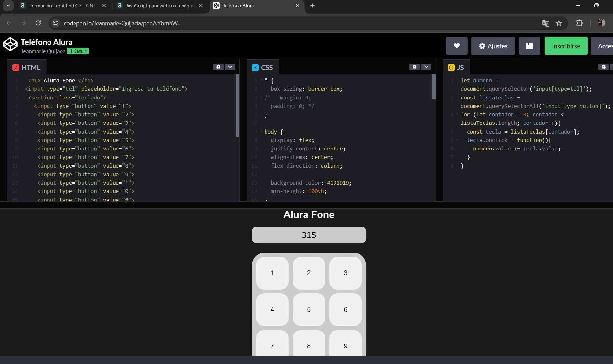613x364 pixels.
Task: Expand the CSS panel dropdown arrow
Action: 426,67
